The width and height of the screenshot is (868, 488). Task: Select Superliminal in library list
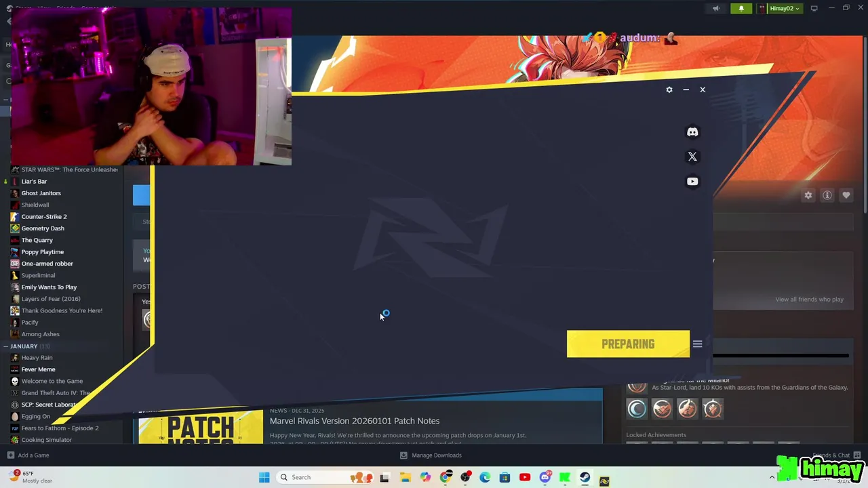tap(38, 275)
